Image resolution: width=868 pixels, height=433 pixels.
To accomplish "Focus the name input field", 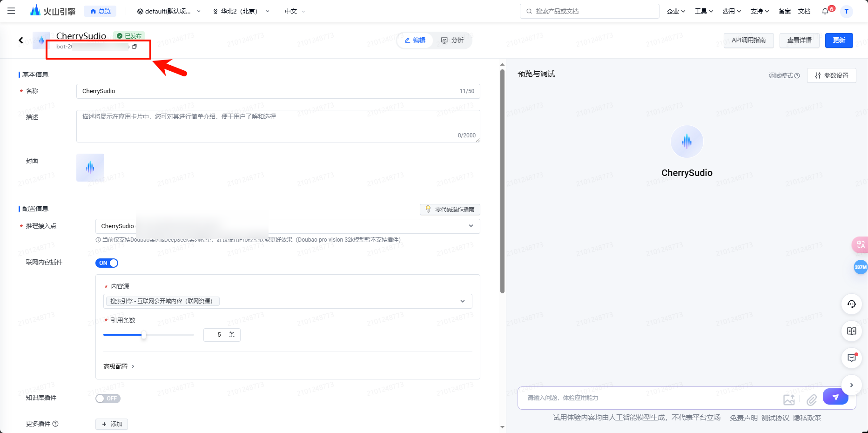I will coord(278,91).
